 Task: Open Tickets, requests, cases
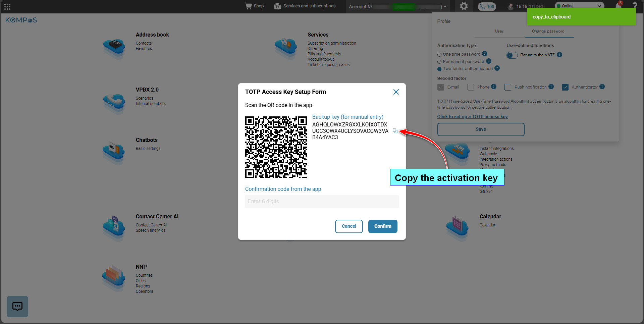328,65
